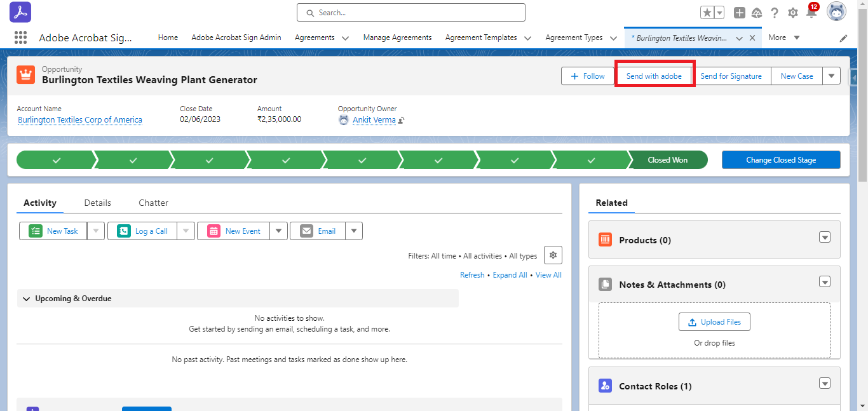
Task: Show more record actions dropdown
Action: 832,76
